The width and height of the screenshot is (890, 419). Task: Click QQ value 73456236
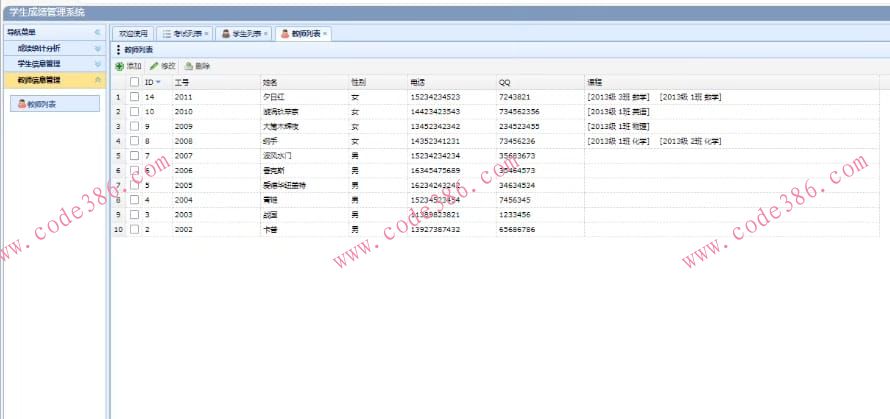click(517, 141)
